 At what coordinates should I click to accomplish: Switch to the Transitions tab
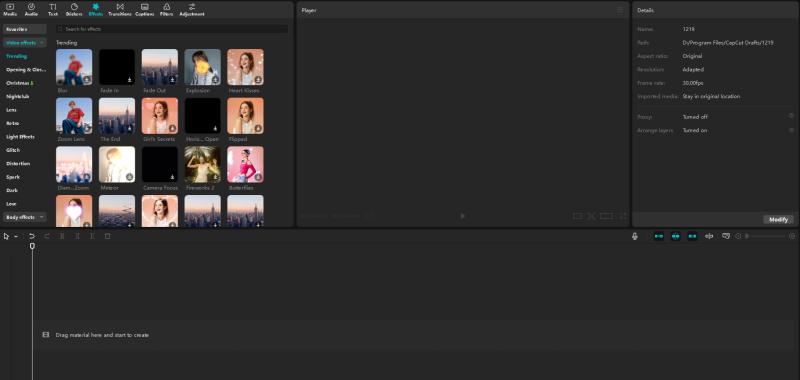[120, 9]
